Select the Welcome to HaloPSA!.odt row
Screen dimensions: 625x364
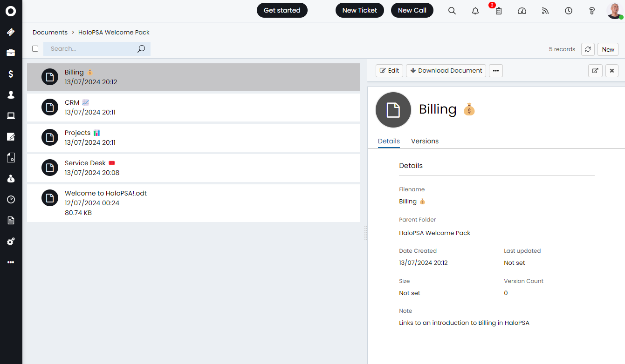click(x=193, y=203)
